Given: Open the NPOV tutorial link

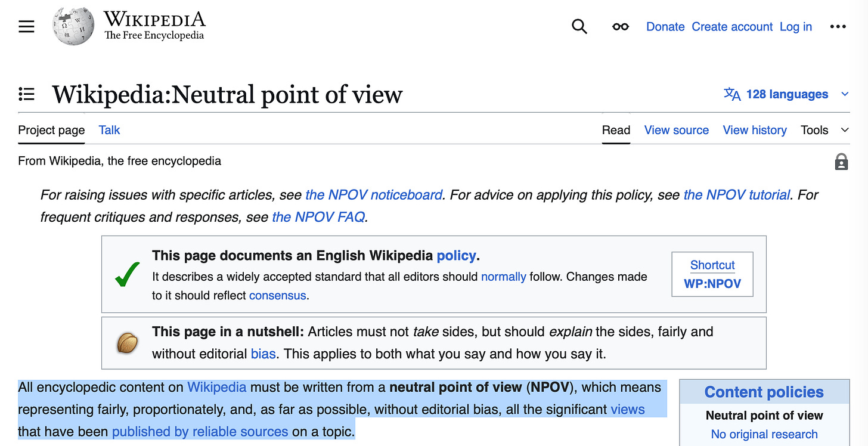Looking at the screenshot, I should [736, 195].
